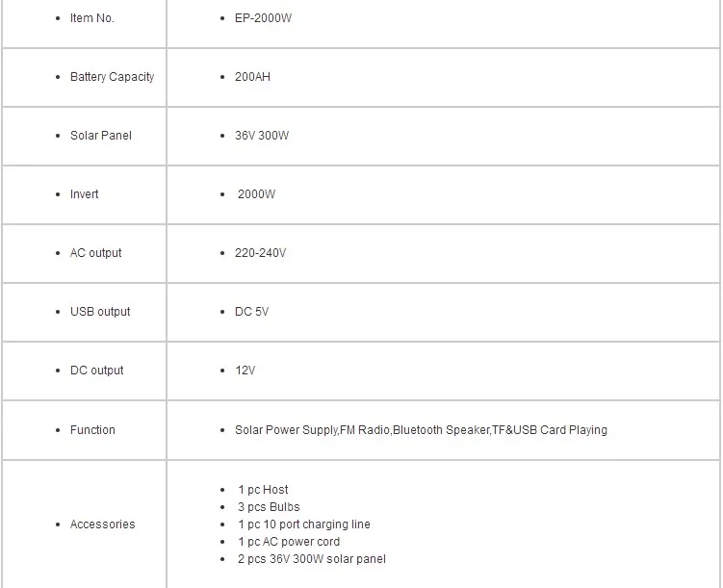Click the "Invert" row label
Image resolution: width=723 pixels, height=588 pixels.
coord(85,194)
